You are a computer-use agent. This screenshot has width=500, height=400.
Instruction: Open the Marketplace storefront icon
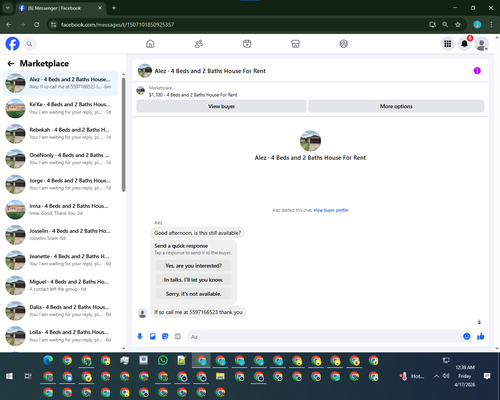tap(295, 44)
